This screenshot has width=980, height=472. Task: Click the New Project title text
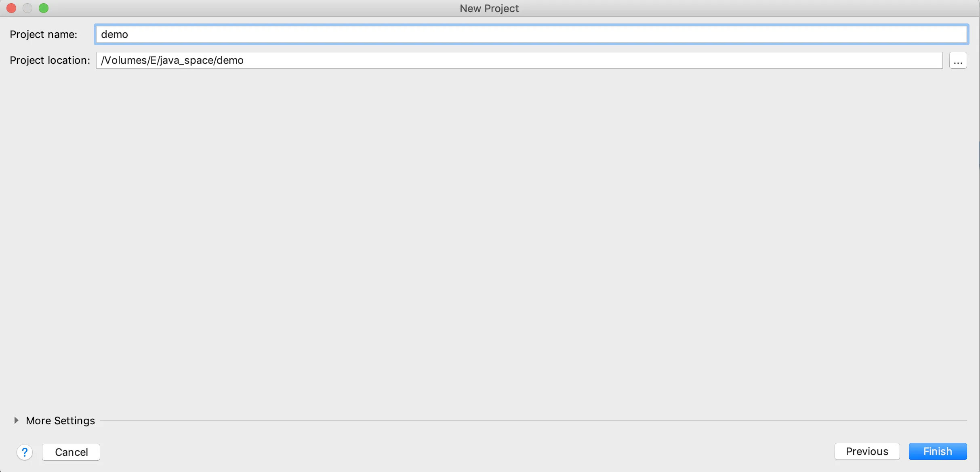pyautogui.click(x=489, y=8)
